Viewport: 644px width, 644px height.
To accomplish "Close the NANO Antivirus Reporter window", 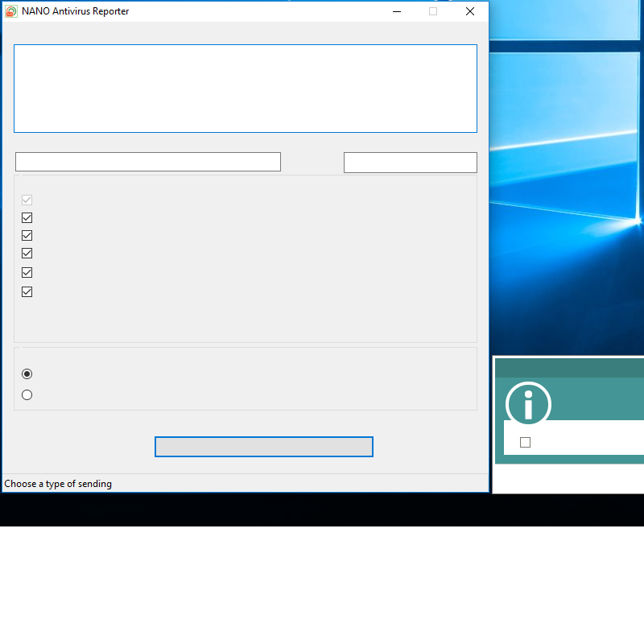I will pos(470,11).
